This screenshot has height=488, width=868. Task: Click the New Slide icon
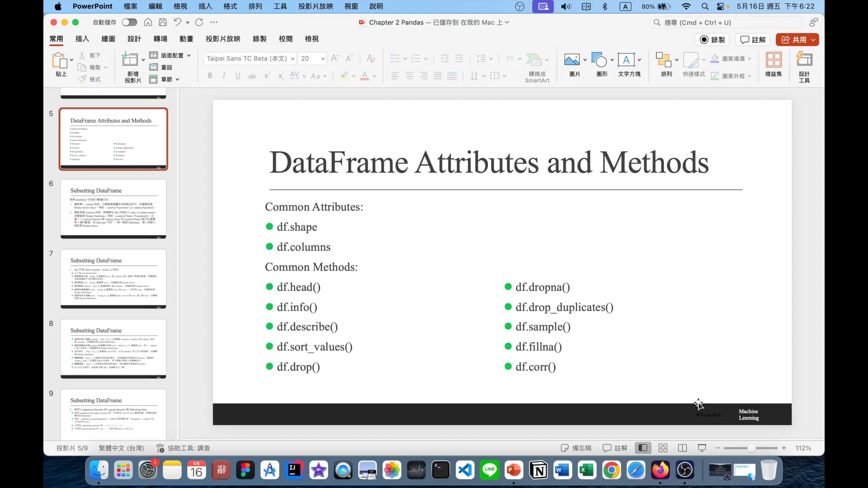click(130, 59)
